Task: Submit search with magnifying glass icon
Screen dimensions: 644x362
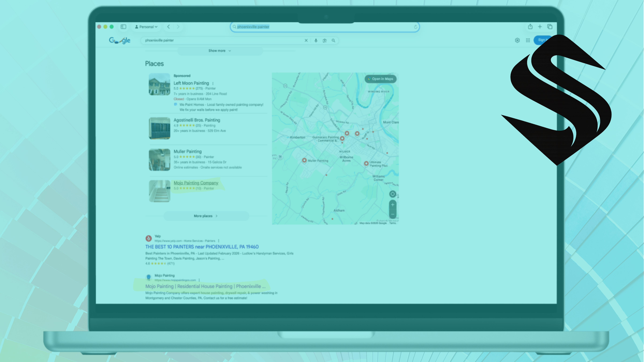Action: point(333,40)
